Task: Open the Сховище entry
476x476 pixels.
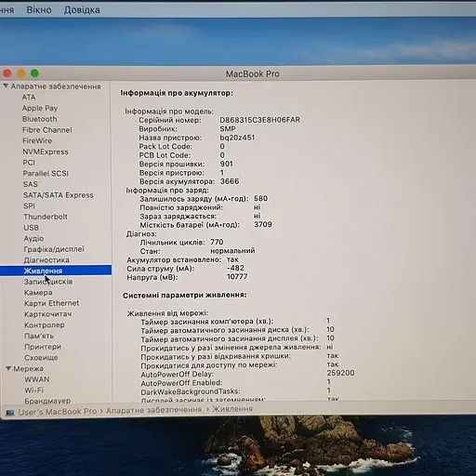Action: [x=41, y=357]
